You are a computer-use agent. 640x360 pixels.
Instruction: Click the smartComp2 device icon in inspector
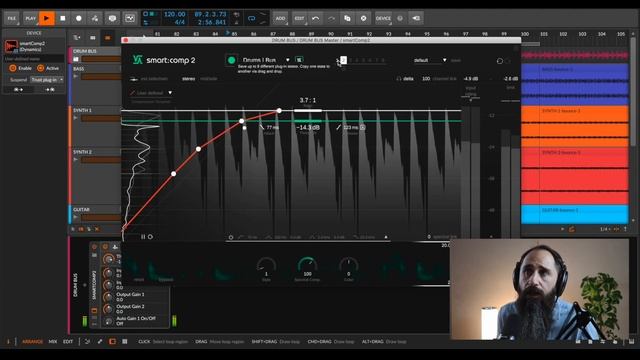point(11,46)
